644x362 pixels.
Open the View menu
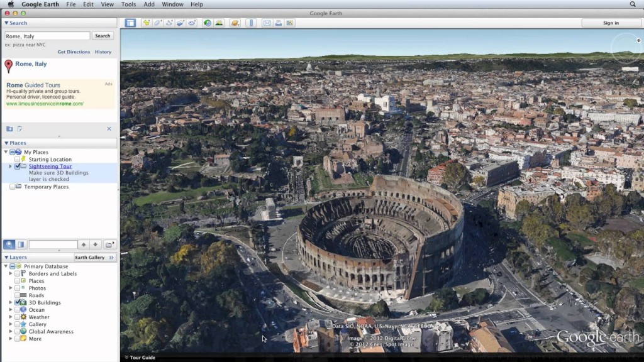point(107,4)
